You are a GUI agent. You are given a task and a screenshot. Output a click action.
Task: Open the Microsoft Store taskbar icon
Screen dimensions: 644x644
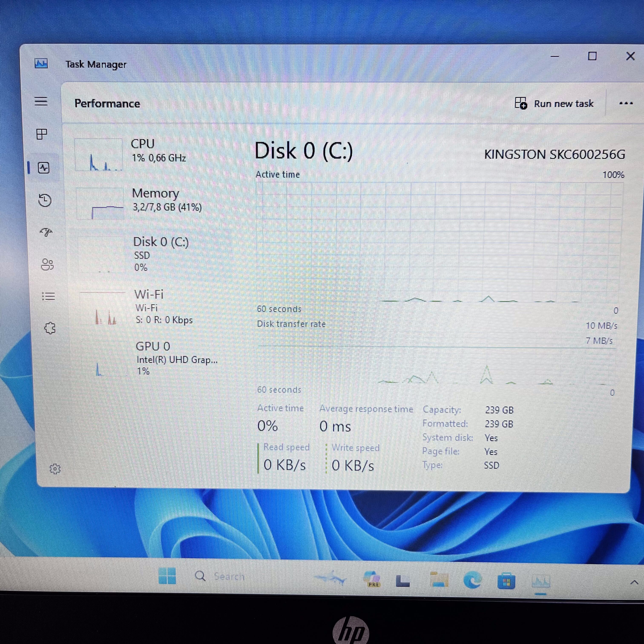pyautogui.click(x=506, y=581)
